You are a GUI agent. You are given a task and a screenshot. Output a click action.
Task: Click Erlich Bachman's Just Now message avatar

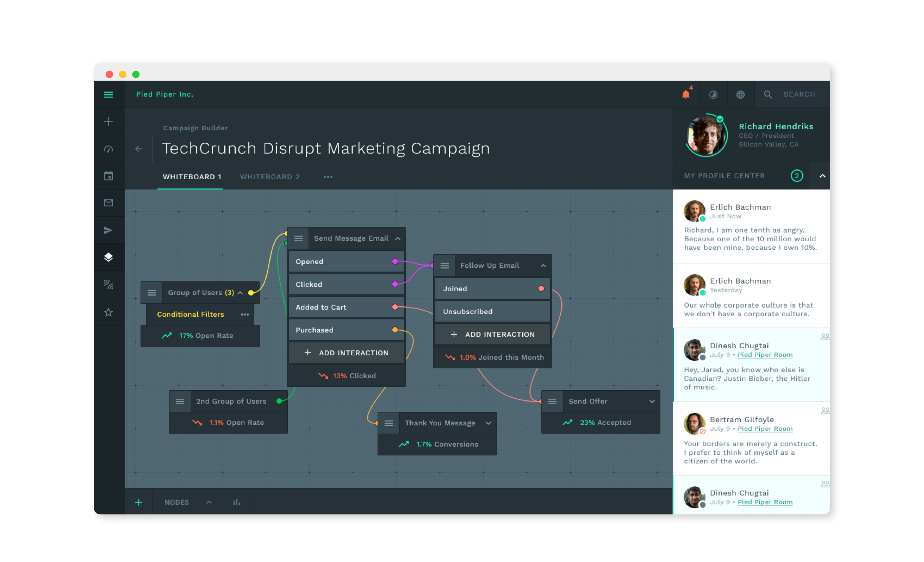pyautogui.click(x=695, y=211)
